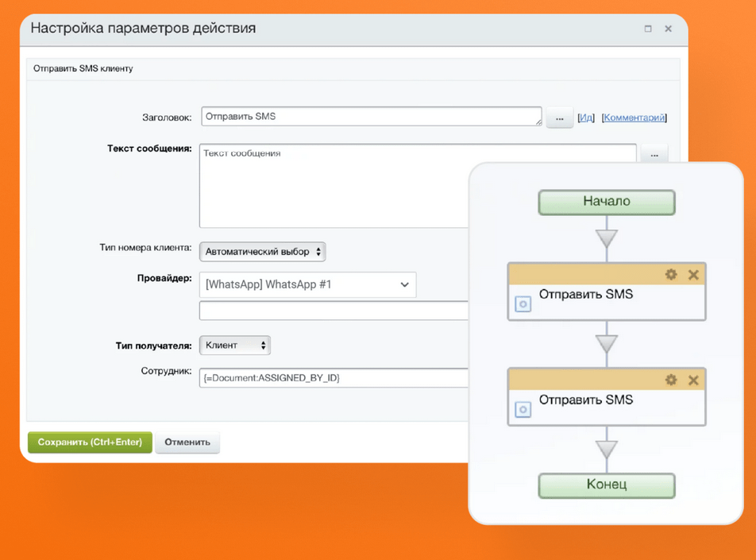
Task: Open value selector via '...' next to Текст сообщения
Action: pyautogui.click(x=654, y=153)
